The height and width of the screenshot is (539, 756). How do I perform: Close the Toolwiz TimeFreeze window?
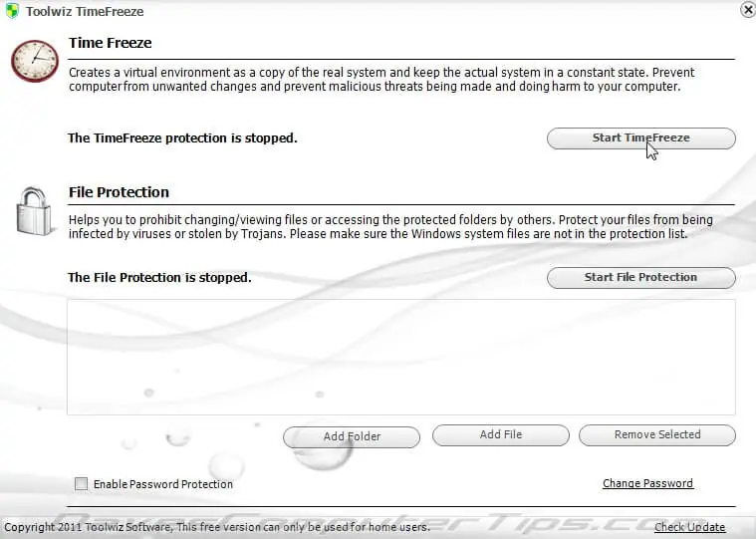click(748, 9)
